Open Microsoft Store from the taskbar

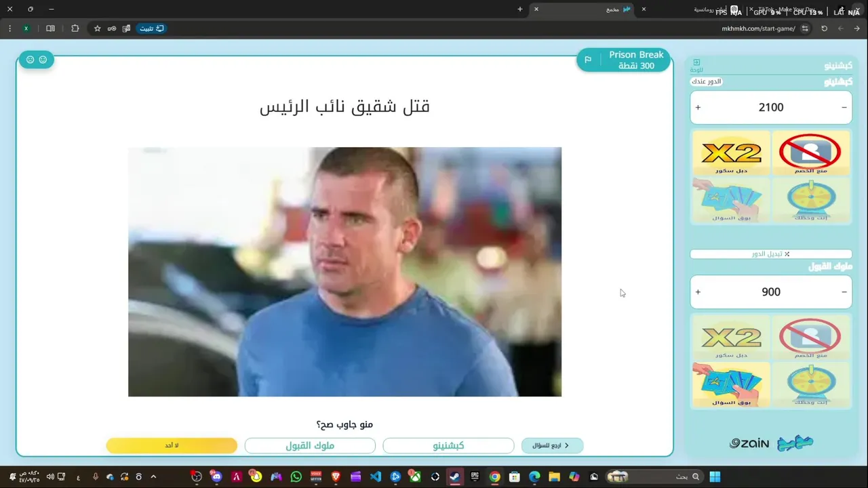click(515, 477)
